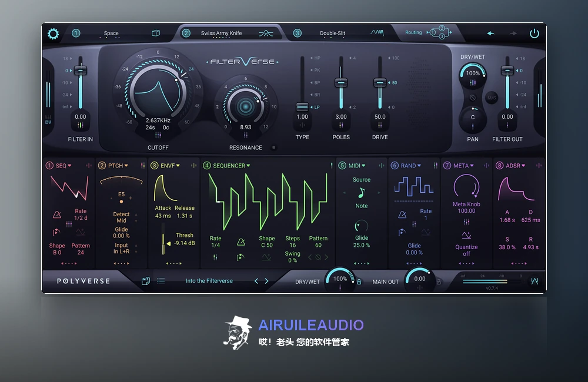Click the envelope icon above Quantize in META
The width and height of the screenshot is (588, 382).
coord(466,236)
